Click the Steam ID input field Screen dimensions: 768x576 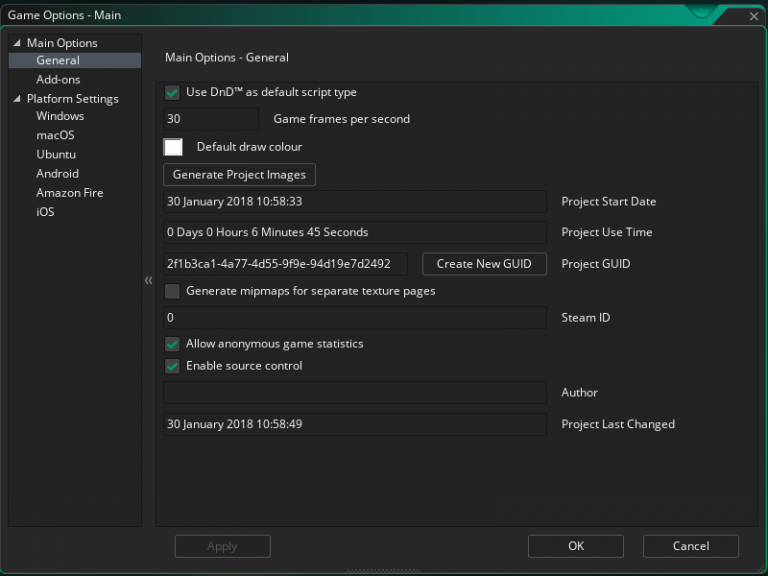click(355, 318)
